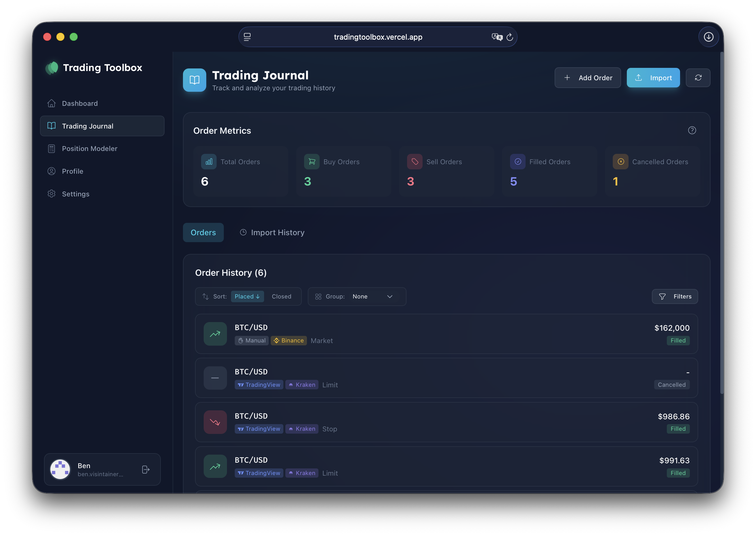This screenshot has height=536, width=756.
Task: Expand the Filters panel
Action: [x=675, y=296]
